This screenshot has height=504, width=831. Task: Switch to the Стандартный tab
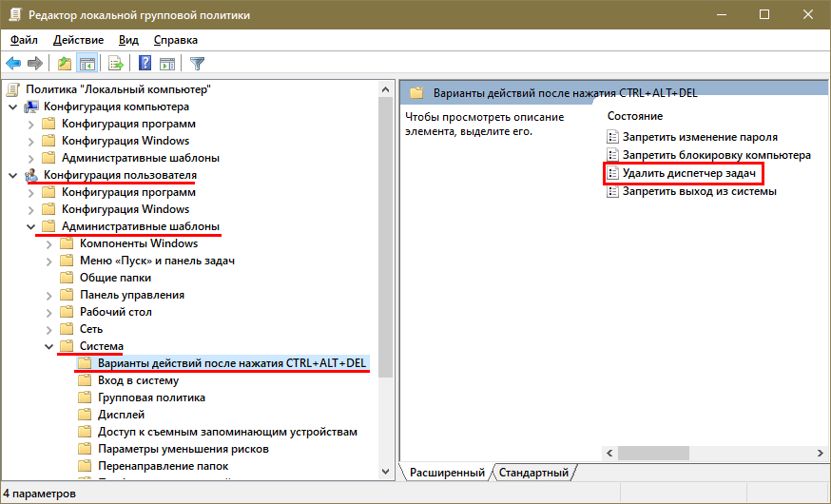coord(533,473)
